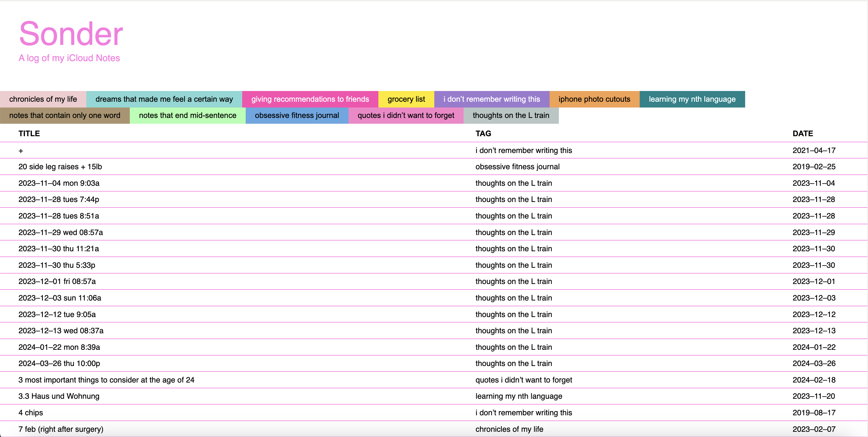Filter notes by 'iphone photo cutouts'

point(594,99)
